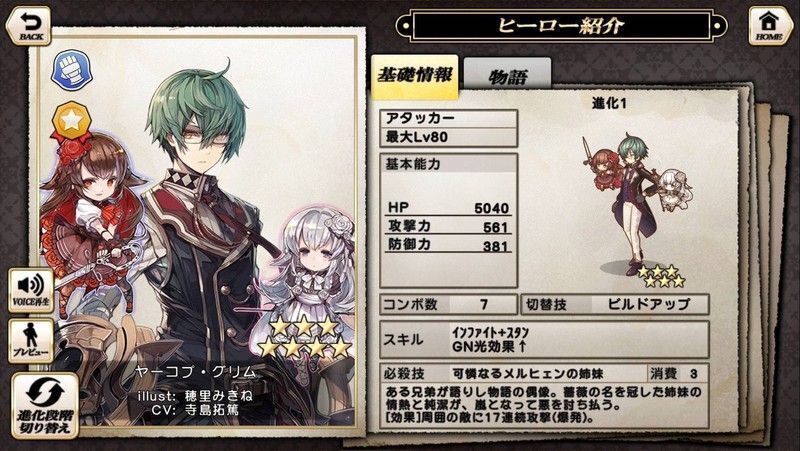The image size is (800, 451).
Task: Toggle evolution stage with 進化段階切り替え
Action: coord(45,406)
